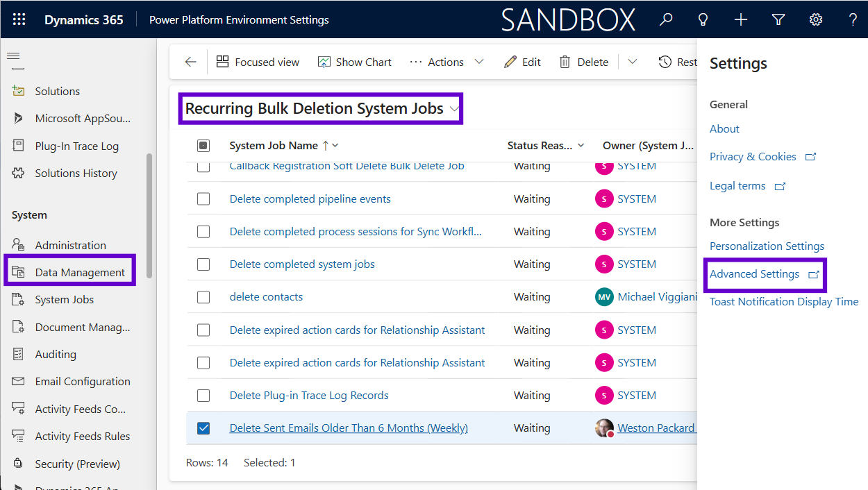This screenshot has height=490, width=868.
Task: Click the sidebar vertical scrollbar
Action: click(149, 215)
